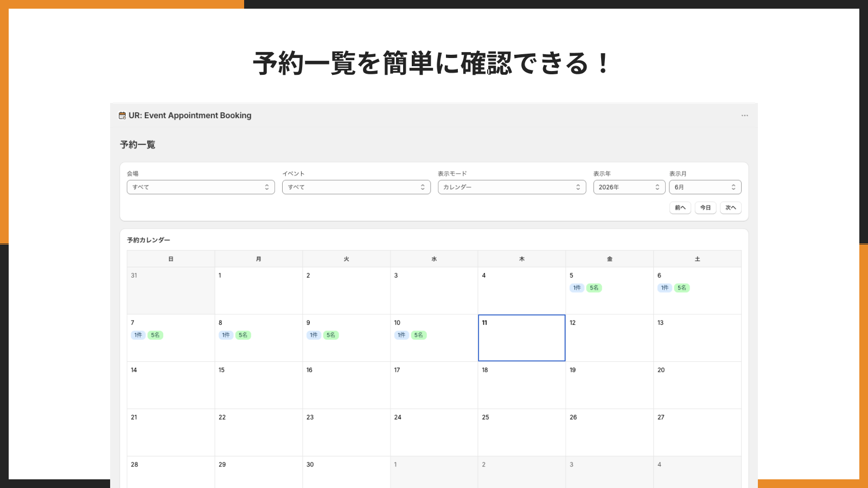Click the 1件 badge on June 7
This screenshot has height=488, width=868.
[138, 335]
